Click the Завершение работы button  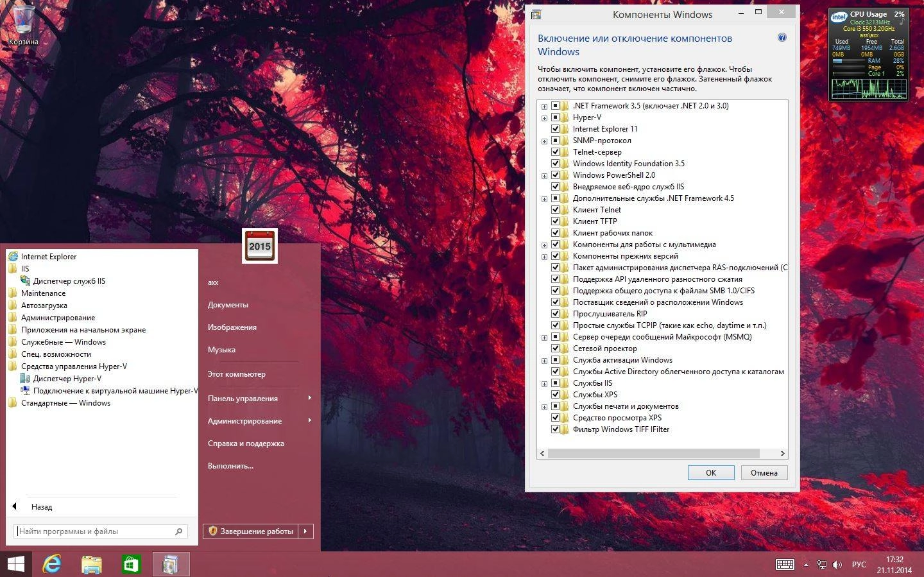[251, 531]
